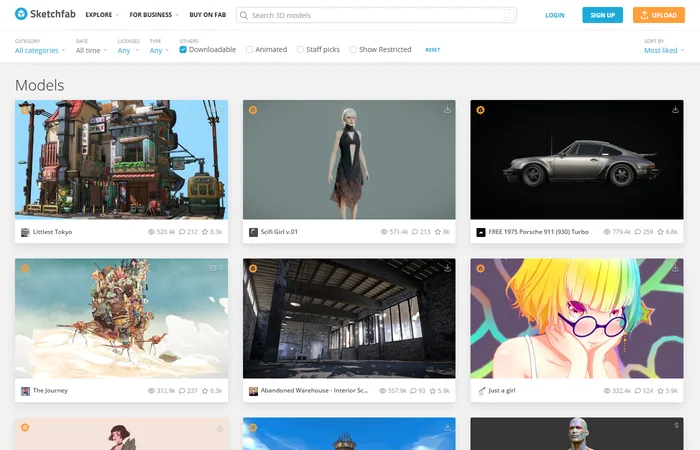Click the comments icon on Scifi Girl v.01
Viewport: 700px width, 450px height.
tap(415, 232)
